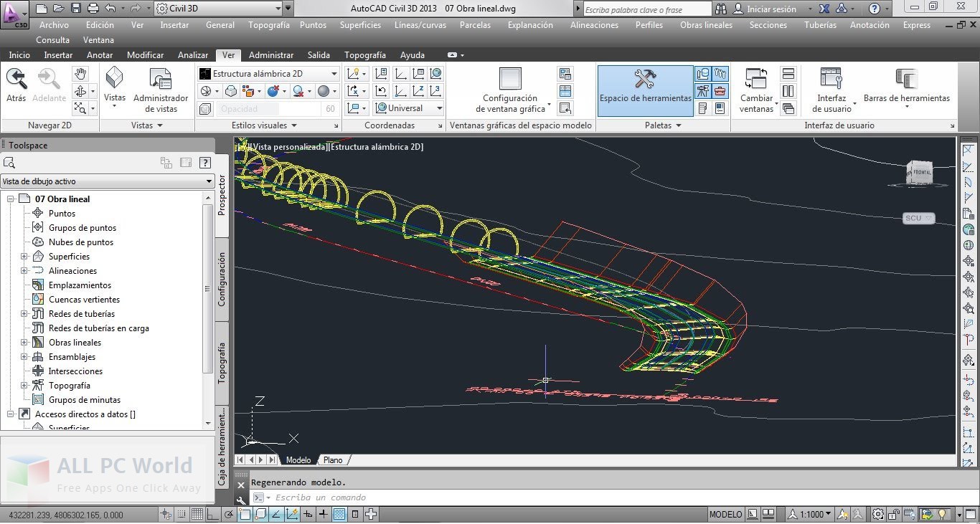Viewport: 980px width, 524px height.
Task: Open the Configuración Toolspace tab
Action: coord(222,280)
